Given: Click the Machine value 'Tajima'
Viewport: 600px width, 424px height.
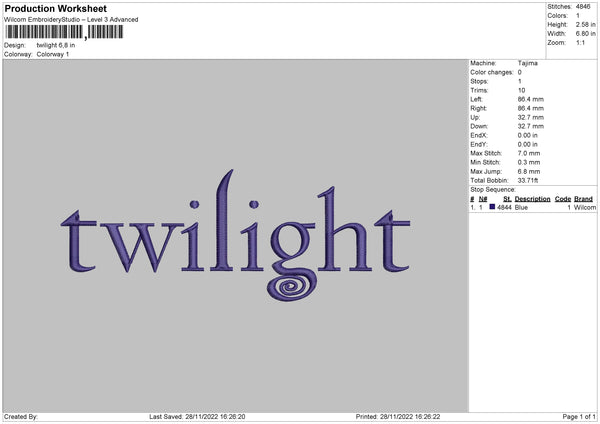Looking at the screenshot, I should (x=528, y=63).
